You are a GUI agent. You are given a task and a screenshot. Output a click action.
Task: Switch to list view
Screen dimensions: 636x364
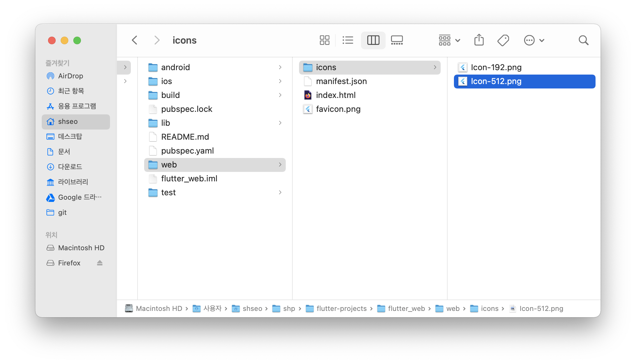pyautogui.click(x=348, y=40)
